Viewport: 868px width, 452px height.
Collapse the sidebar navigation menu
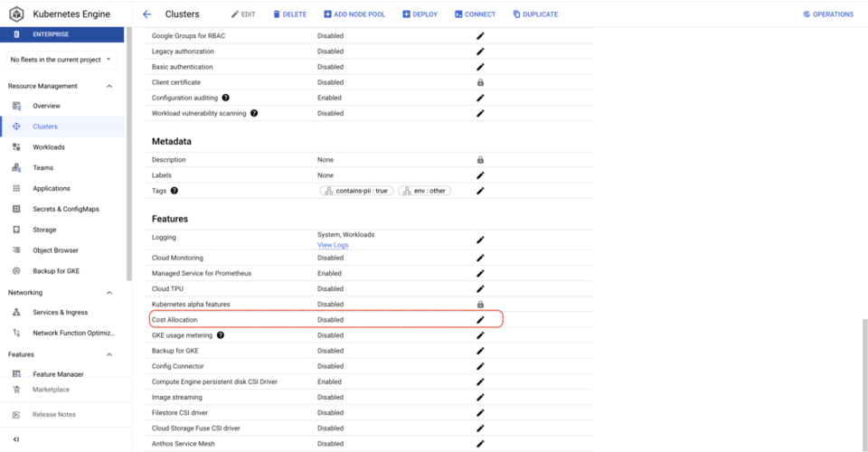tap(16, 439)
